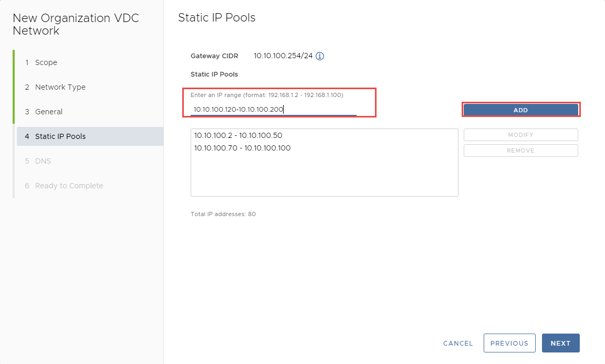Select the Static IP Pools step
Image resolution: width=605 pixels, height=364 pixels.
point(60,136)
